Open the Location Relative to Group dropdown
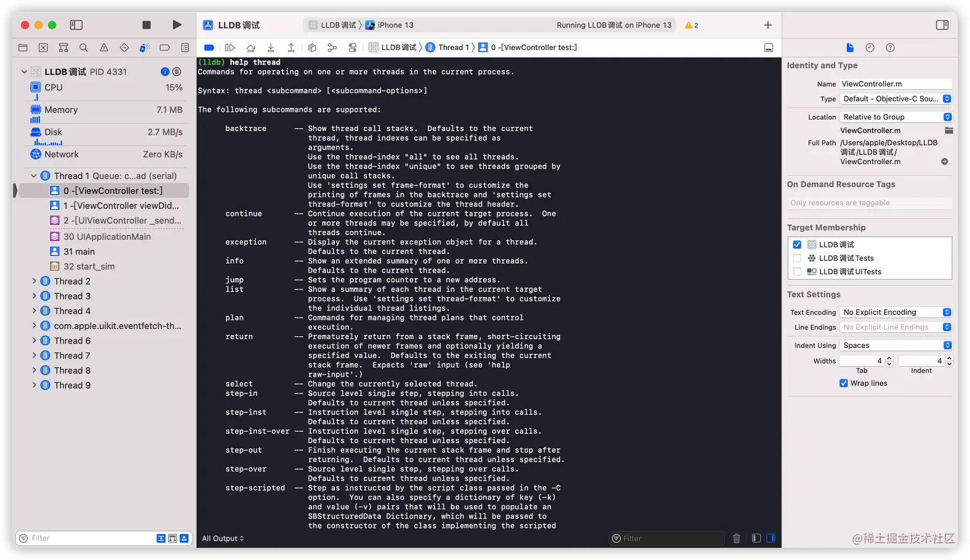Image resolution: width=970 pixels, height=560 pixels. [896, 117]
